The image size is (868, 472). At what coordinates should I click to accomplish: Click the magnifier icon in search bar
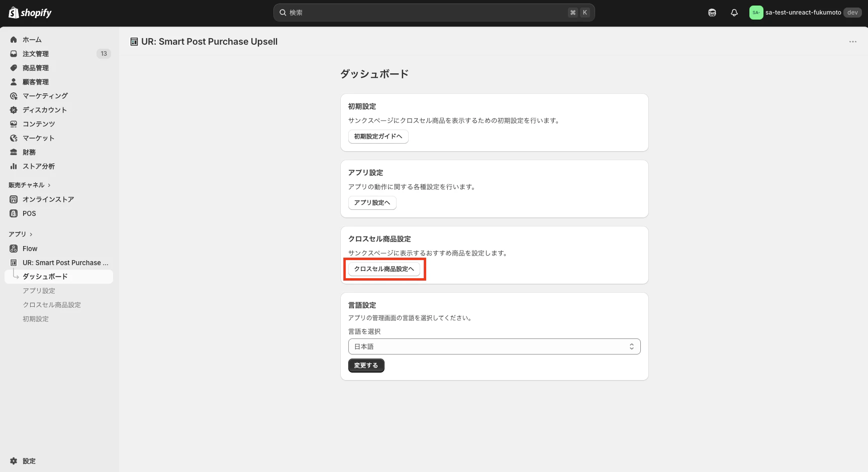pyautogui.click(x=283, y=13)
